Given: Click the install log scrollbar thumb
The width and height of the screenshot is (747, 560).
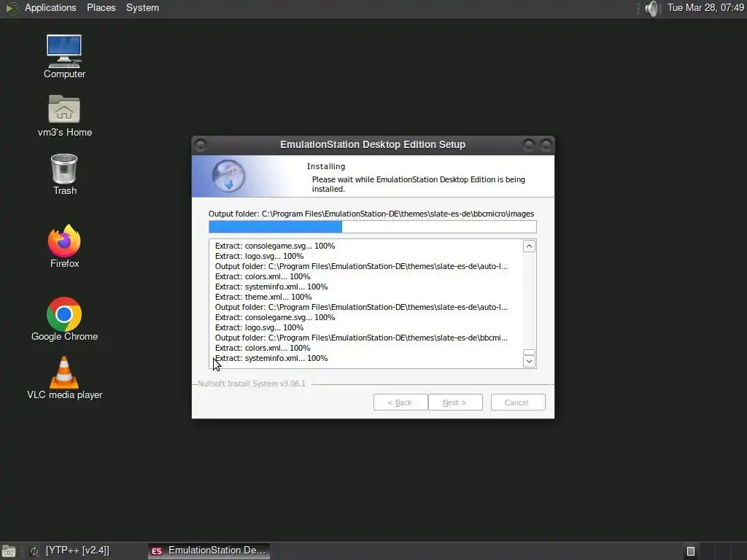Looking at the screenshot, I should [x=529, y=352].
